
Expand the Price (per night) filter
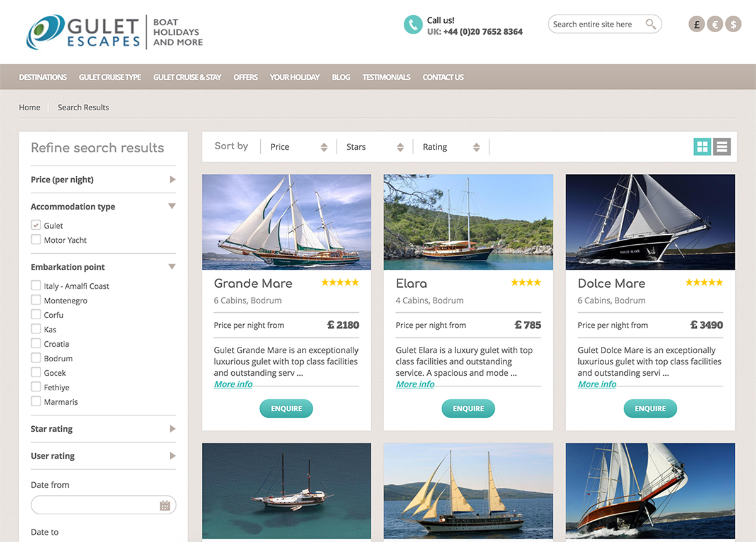click(103, 179)
